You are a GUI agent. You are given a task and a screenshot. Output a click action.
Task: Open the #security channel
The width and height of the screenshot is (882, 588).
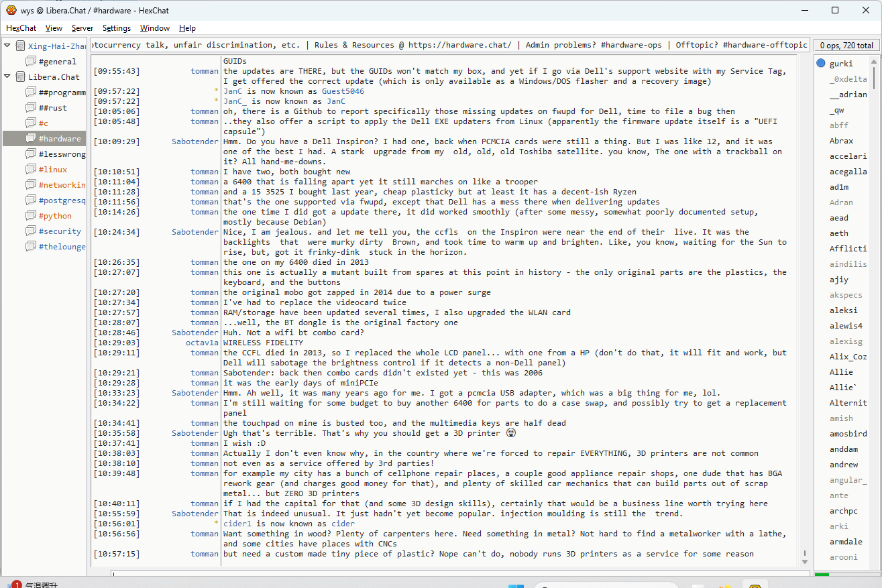click(60, 231)
